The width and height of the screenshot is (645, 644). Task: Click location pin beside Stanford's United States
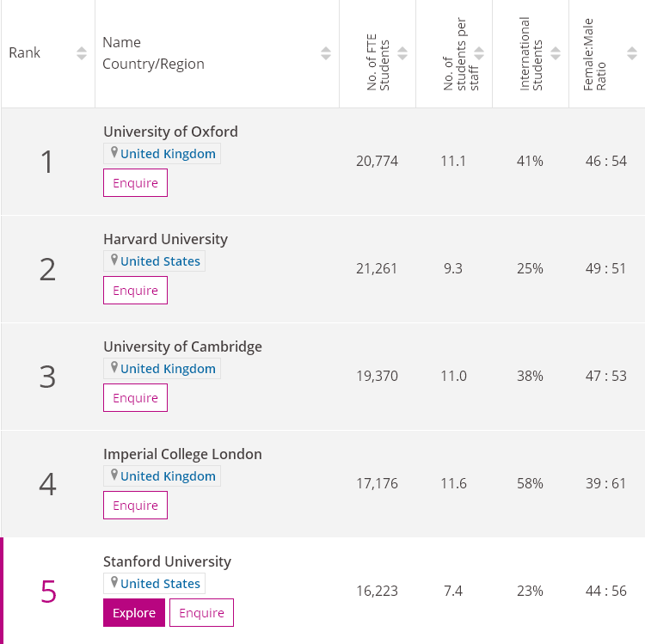coord(114,583)
